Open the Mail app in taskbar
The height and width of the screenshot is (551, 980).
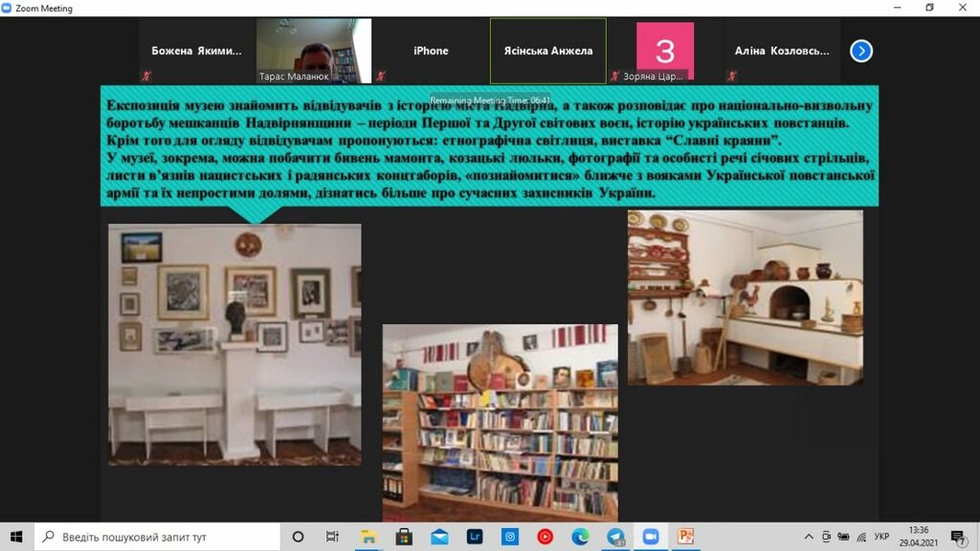[x=439, y=537]
